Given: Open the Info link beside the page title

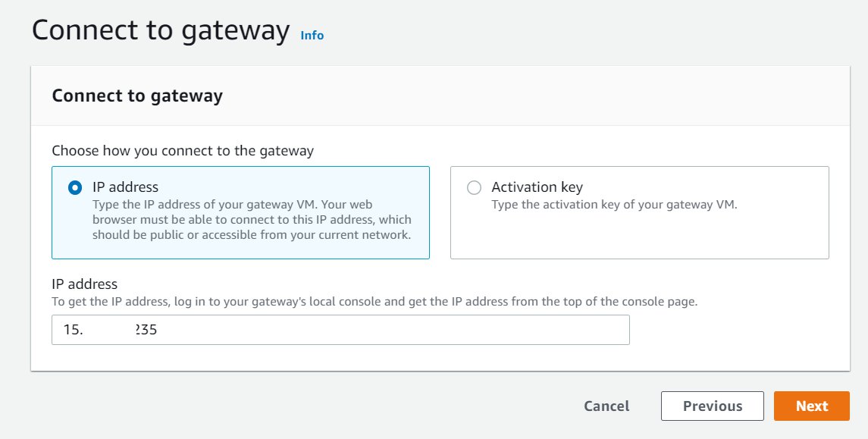Looking at the screenshot, I should click(312, 36).
